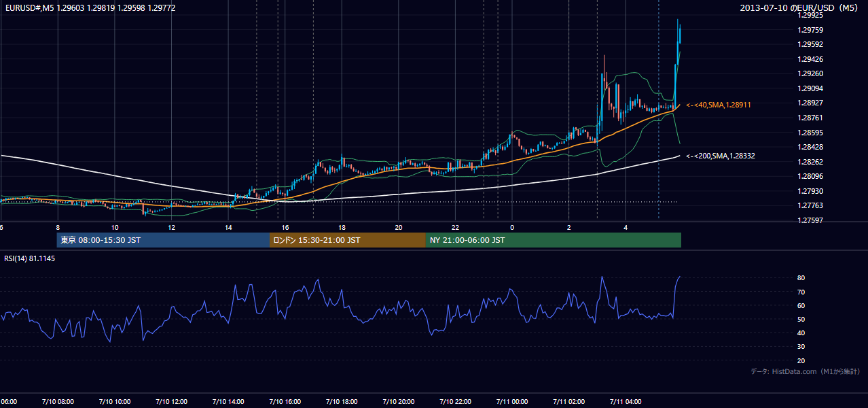The image size is (868, 408).
Task: Click hour tick 22 under the price chart
Action: [x=455, y=227]
